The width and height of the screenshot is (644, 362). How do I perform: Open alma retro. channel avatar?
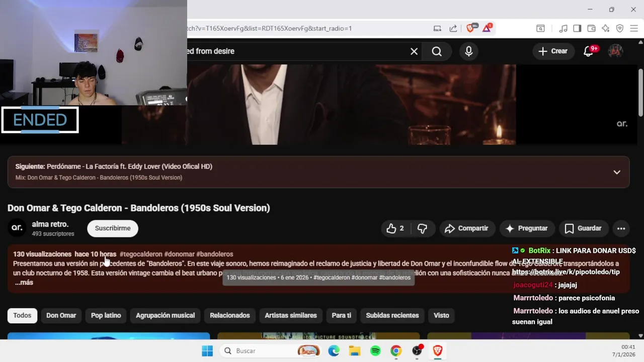tap(17, 228)
